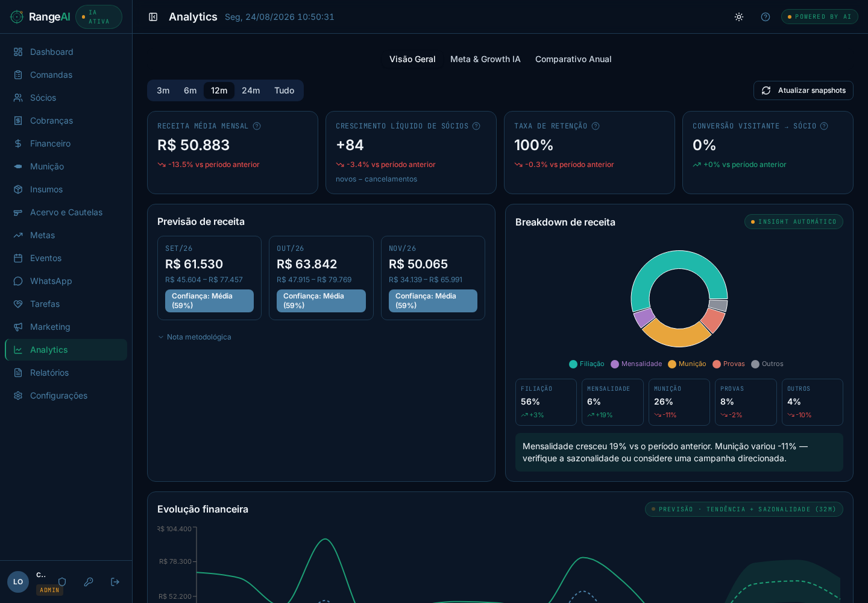
Task: Click info icon beside Crescimento Líquido de Sócios
Action: (x=476, y=126)
